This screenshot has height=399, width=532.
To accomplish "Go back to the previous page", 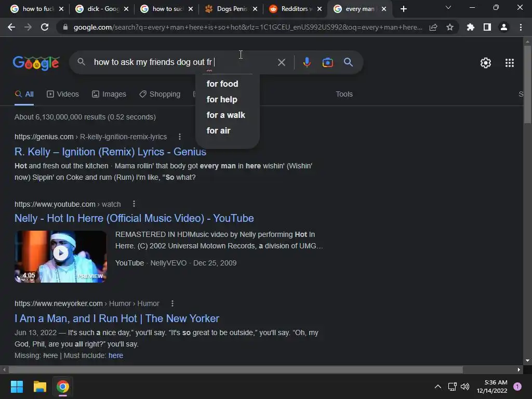I will click(11, 27).
